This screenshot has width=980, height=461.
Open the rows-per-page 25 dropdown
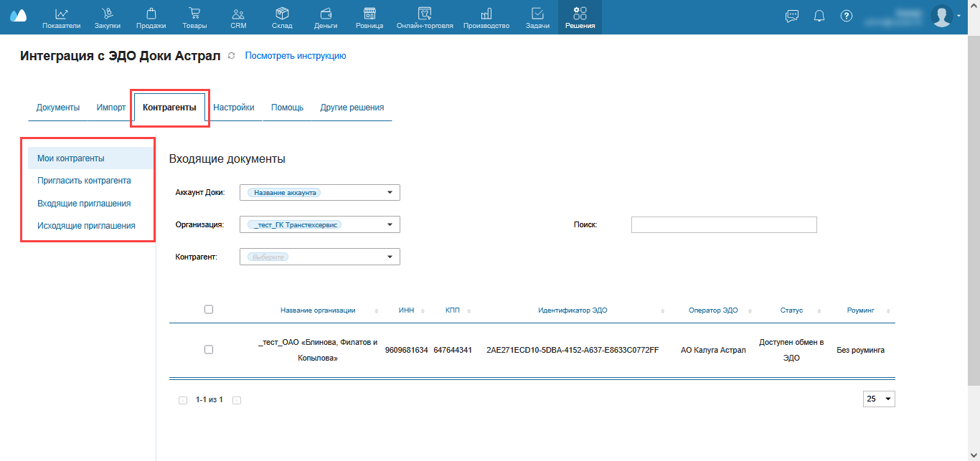tap(879, 399)
